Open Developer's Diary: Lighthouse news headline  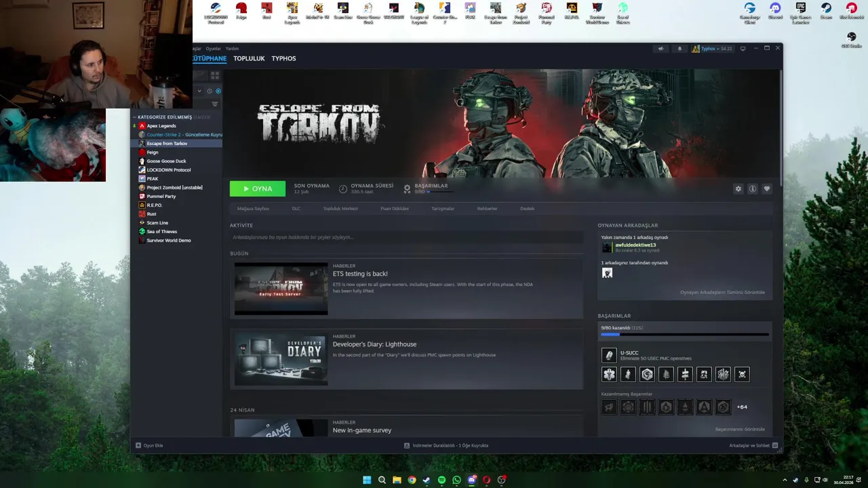(374, 344)
